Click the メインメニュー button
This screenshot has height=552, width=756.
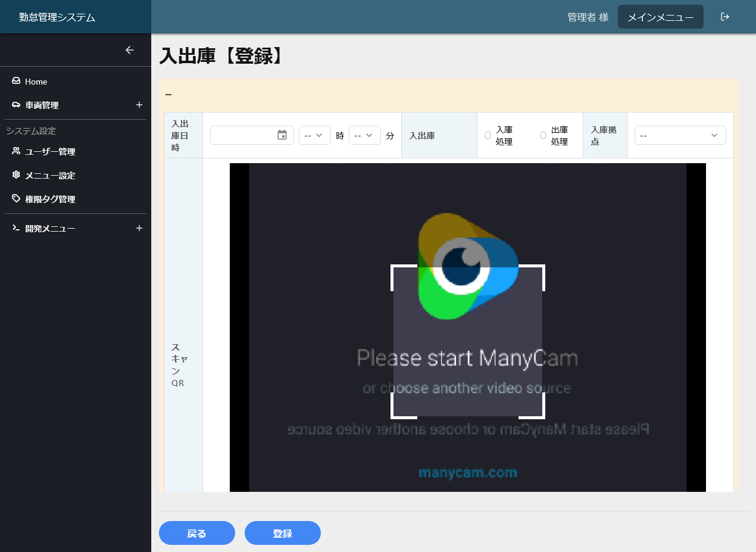[x=661, y=17]
